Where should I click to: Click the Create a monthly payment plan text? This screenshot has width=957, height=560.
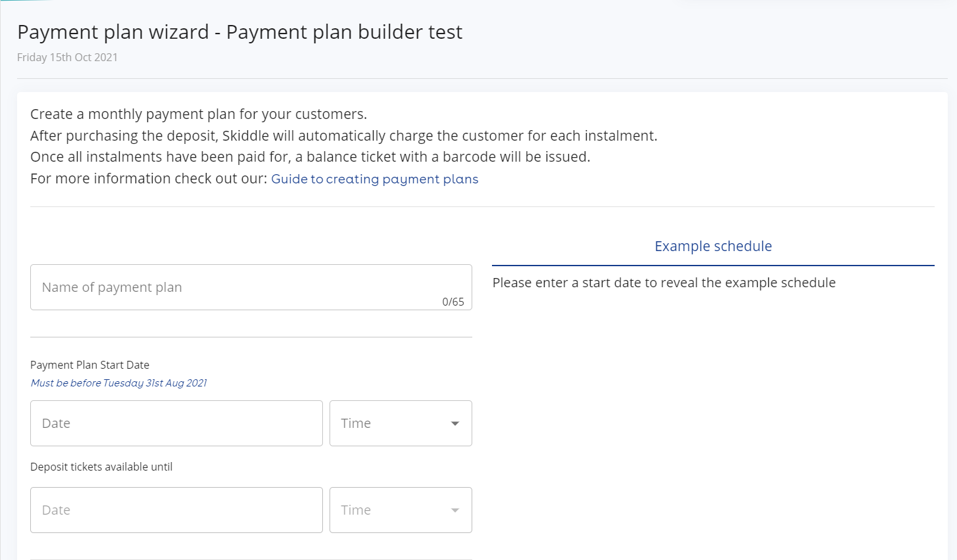coord(198,114)
